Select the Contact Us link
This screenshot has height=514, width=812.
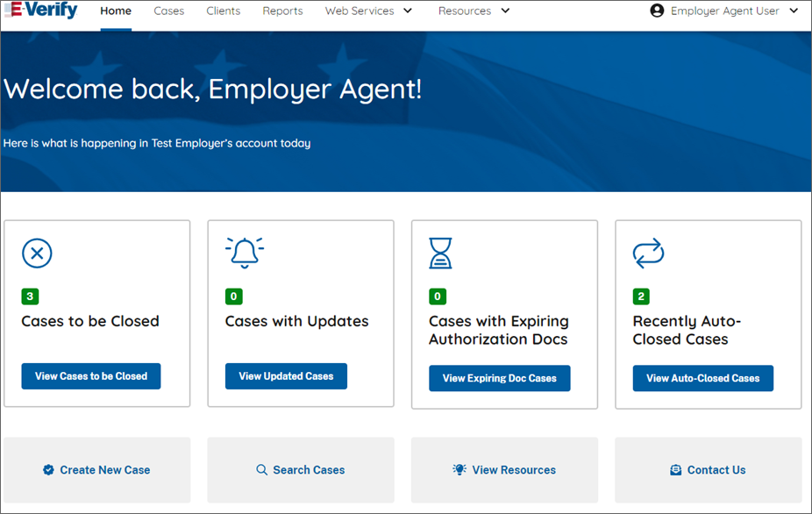coord(716,470)
